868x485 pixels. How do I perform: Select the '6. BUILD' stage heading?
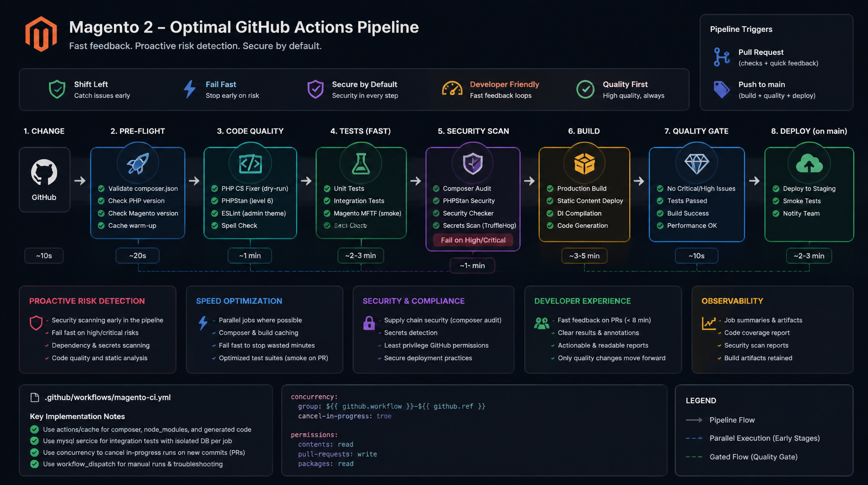[x=584, y=131]
